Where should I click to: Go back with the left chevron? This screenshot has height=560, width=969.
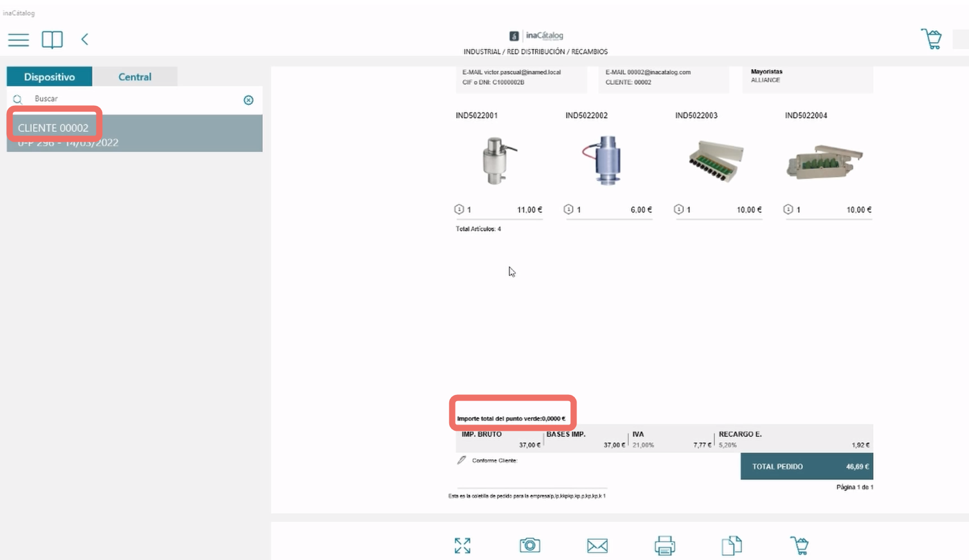[x=84, y=39]
